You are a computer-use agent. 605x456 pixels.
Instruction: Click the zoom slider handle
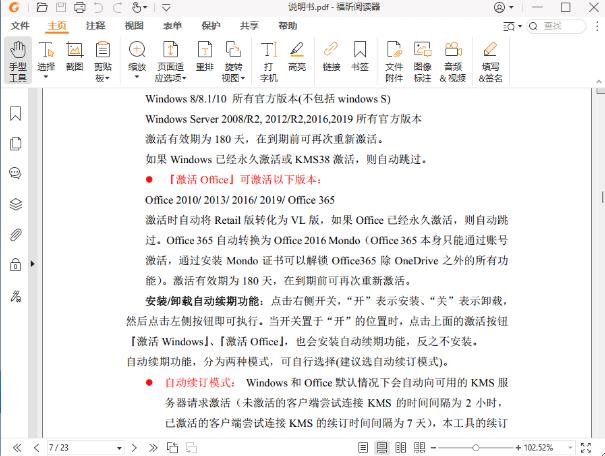point(476,448)
